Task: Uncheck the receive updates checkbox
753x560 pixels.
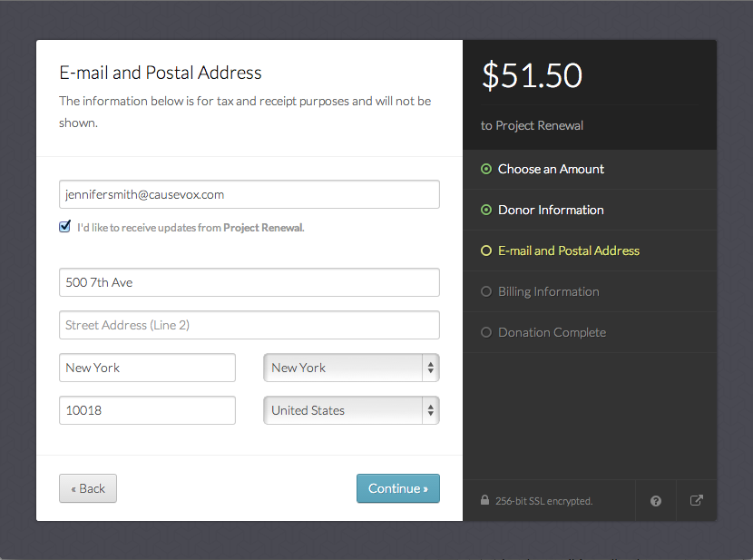Action: pyautogui.click(x=64, y=227)
